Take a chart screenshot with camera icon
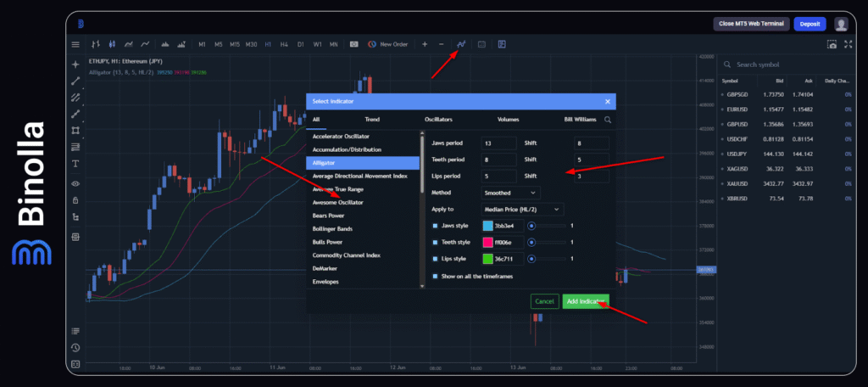868x387 pixels. 832,44
